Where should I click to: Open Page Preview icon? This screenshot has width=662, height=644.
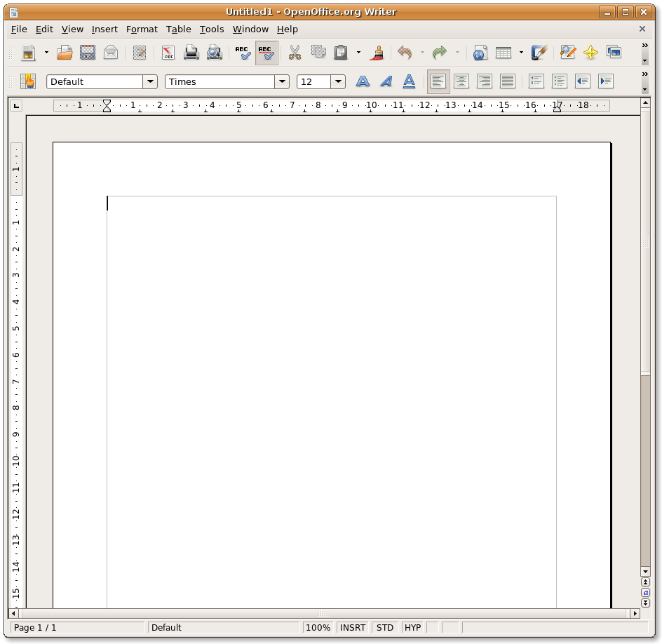tap(215, 53)
